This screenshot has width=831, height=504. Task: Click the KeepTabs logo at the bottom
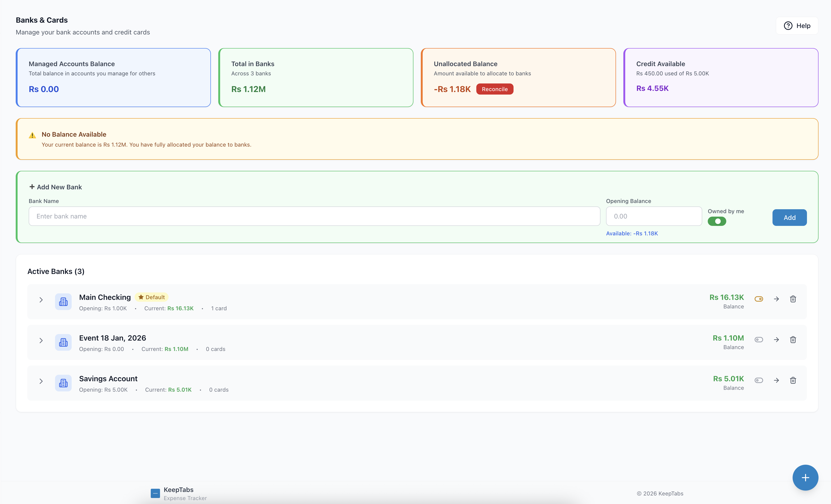(x=155, y=493)
